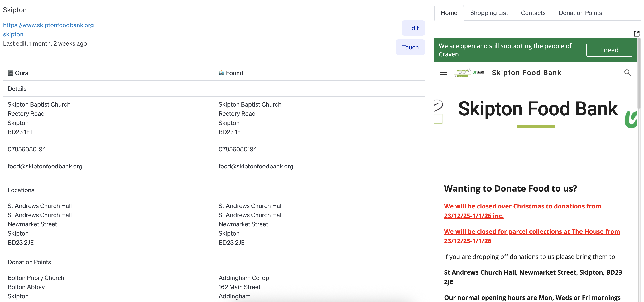This screenshot has height=302, width=644.
Task: Open the skiptonfoodbank.org link
Action: 48,25
